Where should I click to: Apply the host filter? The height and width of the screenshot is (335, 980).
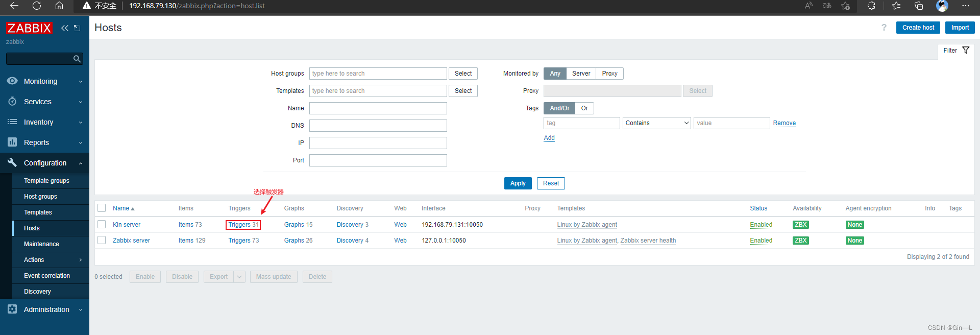518,183
